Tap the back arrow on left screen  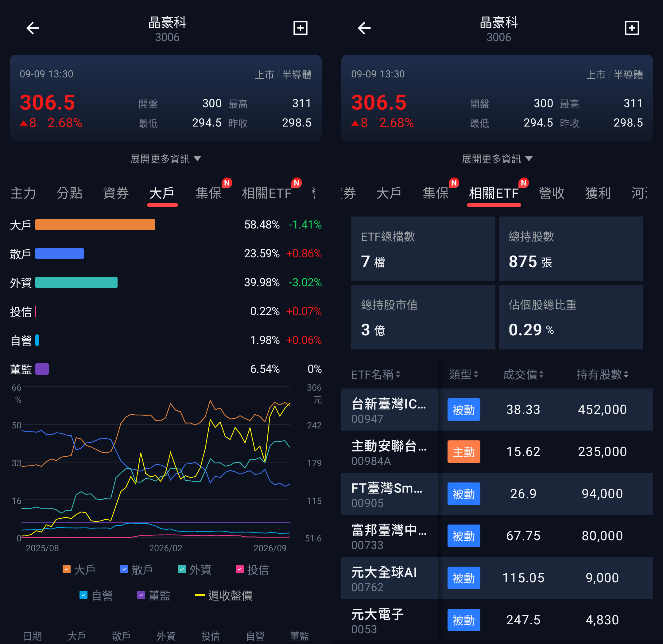point(33,28)
